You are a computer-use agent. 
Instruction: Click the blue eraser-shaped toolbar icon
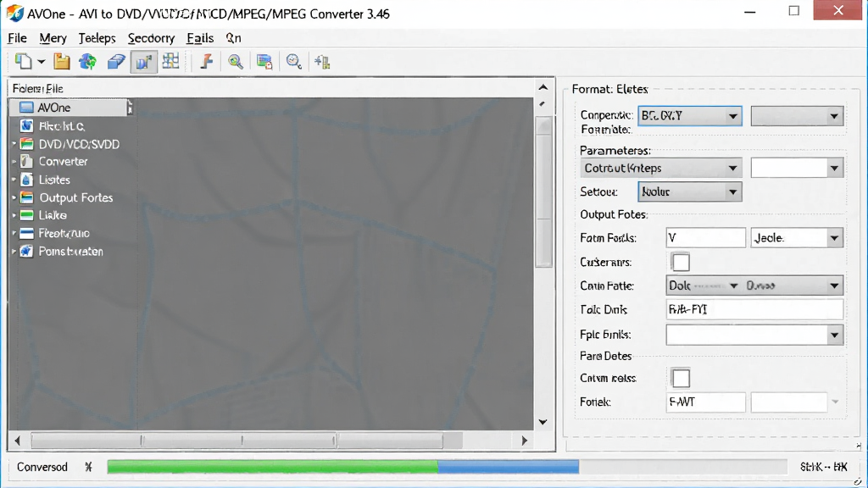tap(115, 61)
